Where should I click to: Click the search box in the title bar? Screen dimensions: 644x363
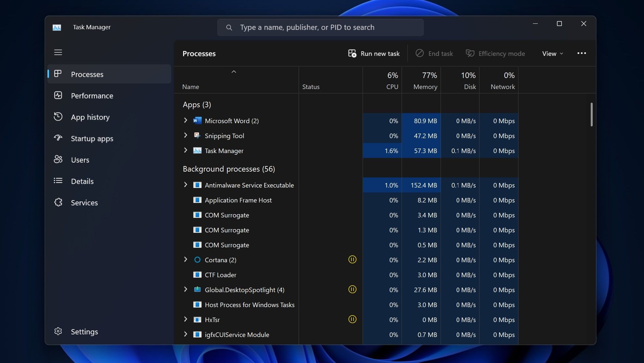[x=320, y=28]
